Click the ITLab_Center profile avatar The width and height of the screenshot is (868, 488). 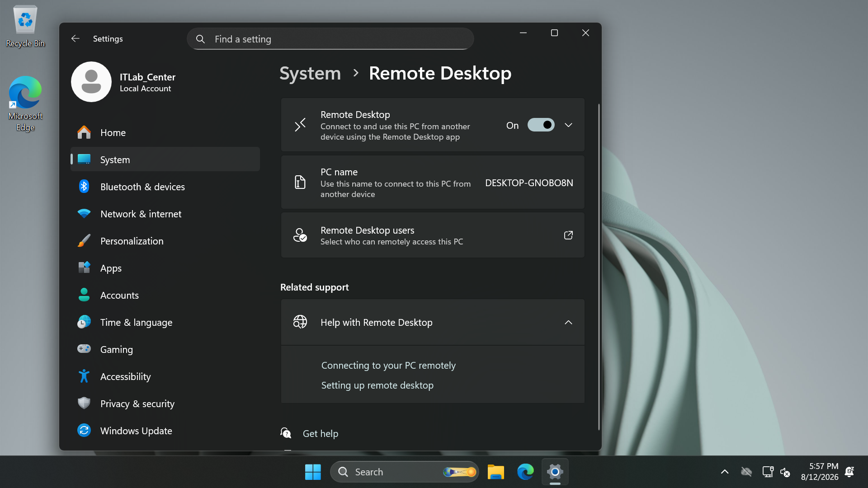(91, 82)
